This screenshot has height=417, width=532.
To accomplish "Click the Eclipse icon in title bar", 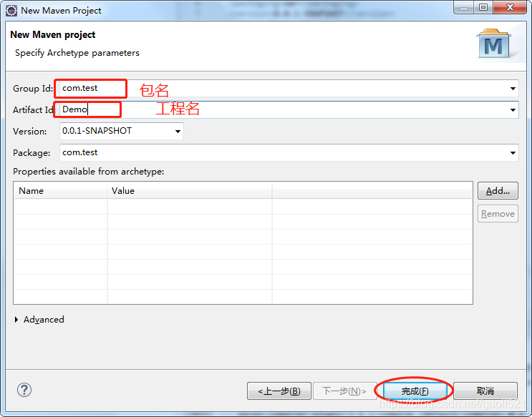I will 11,11.
